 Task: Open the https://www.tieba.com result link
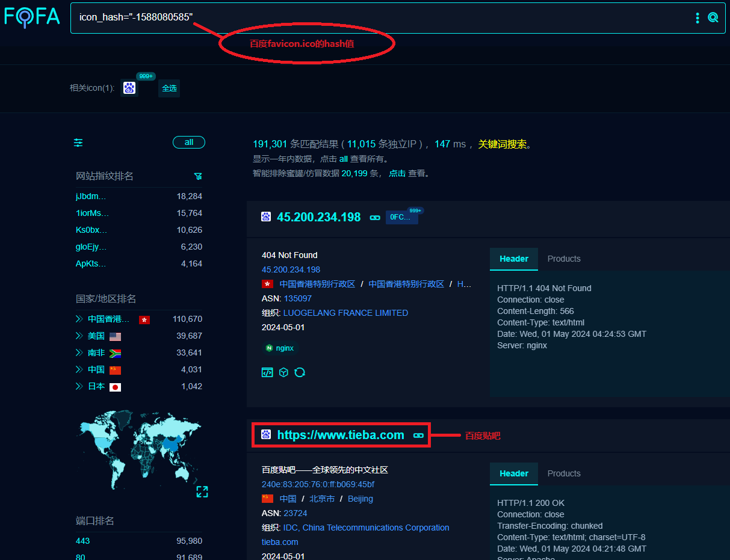[x=341, y=435]
